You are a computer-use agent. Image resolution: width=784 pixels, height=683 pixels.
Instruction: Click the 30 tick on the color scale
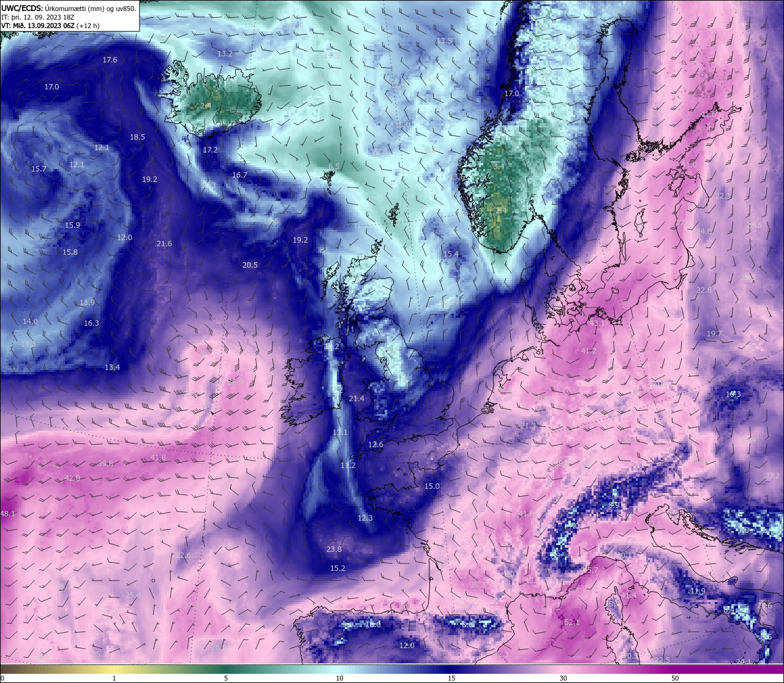tap(563, 678)
